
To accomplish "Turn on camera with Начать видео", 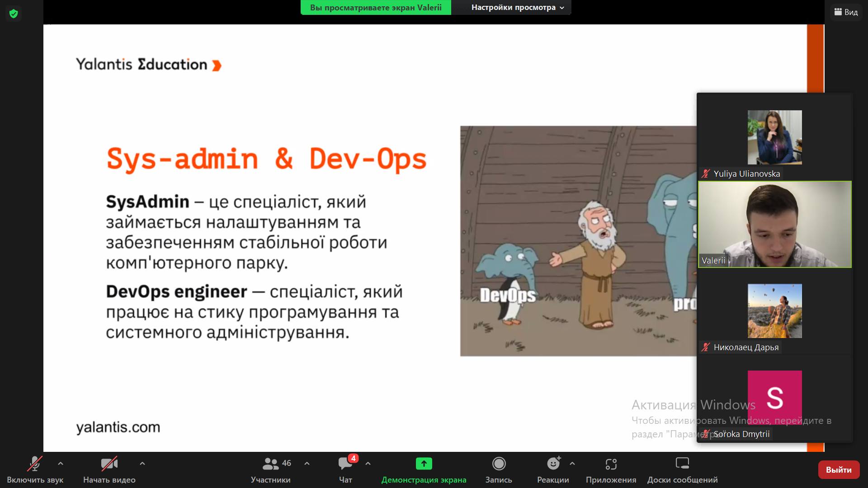I will coord(109,470).
